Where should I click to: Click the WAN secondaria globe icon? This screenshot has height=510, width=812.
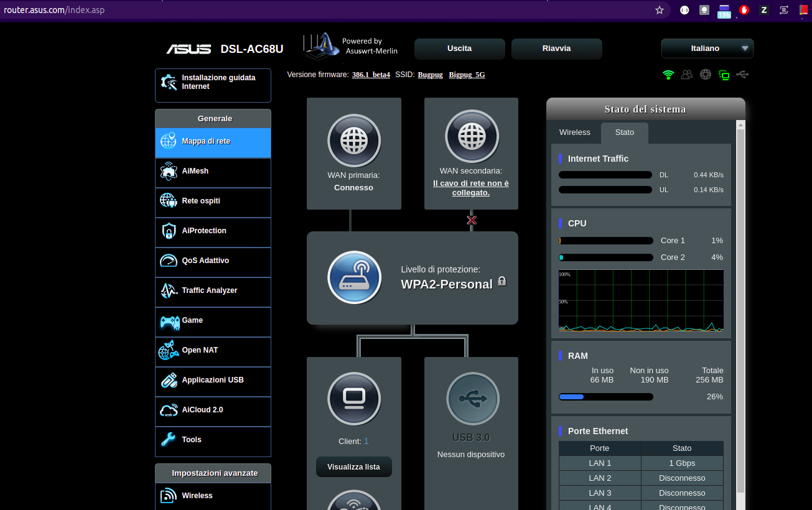point(472,136)
